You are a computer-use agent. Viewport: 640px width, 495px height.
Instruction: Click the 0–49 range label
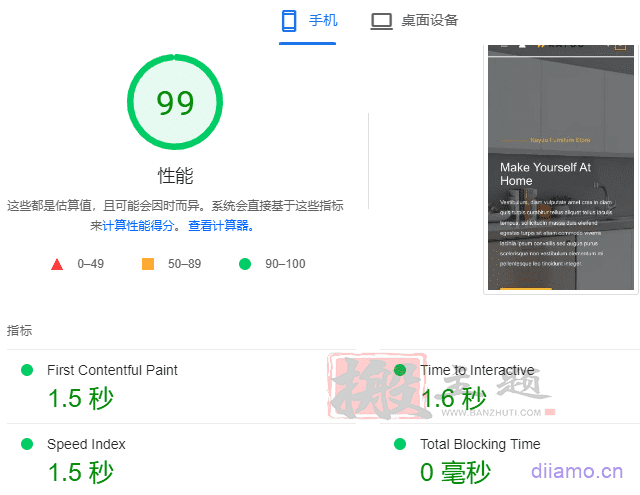pos(91,264)
